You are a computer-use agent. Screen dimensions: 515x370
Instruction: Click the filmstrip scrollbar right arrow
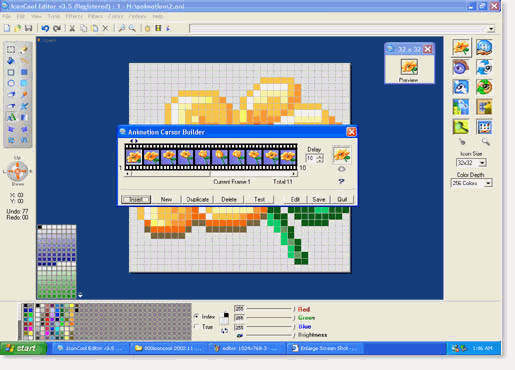point(294,174)
